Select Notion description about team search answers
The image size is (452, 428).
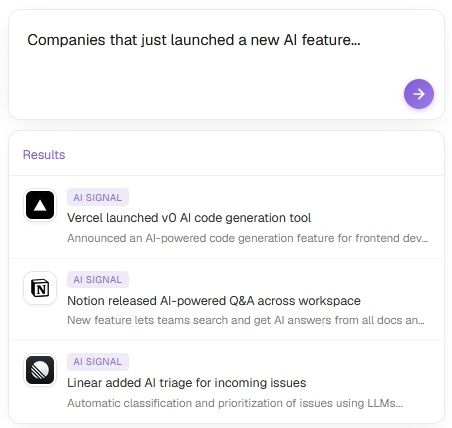click(x=246, y=320)
